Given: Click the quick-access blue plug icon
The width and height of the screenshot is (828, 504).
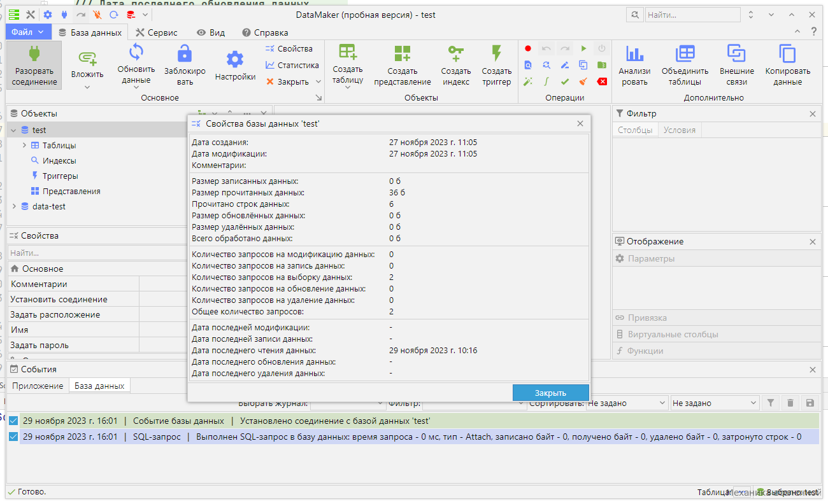Looking at the screenshot, I should [x=64, y=14].
